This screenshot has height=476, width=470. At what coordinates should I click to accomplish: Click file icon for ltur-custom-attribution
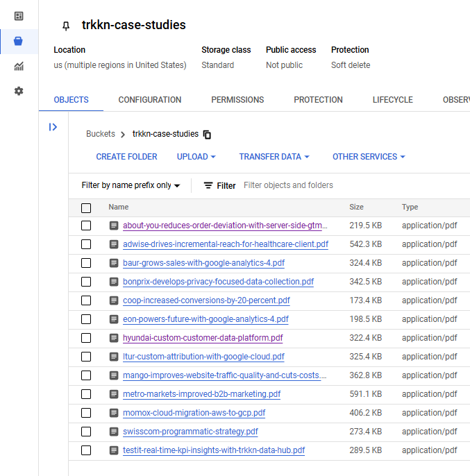[x=114, y=357]
